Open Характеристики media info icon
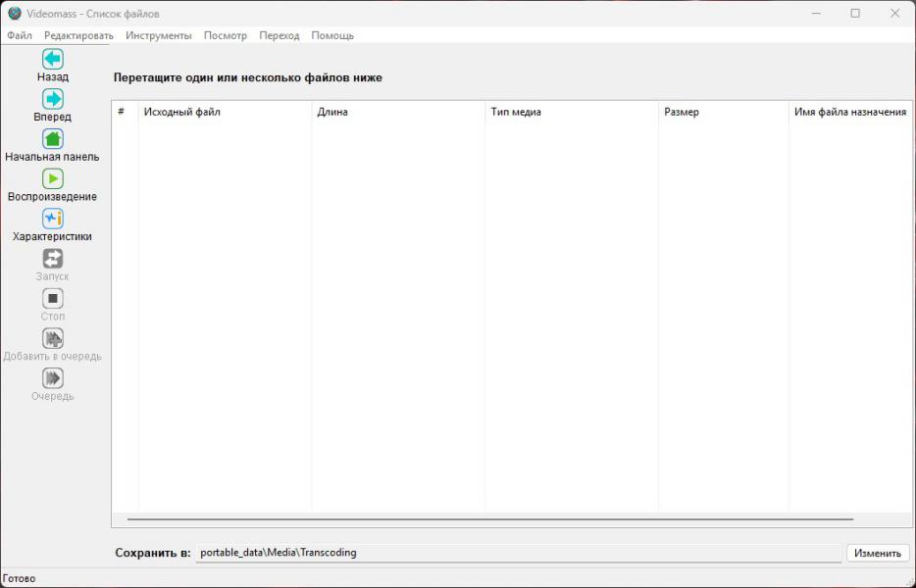 click(53, 219)
